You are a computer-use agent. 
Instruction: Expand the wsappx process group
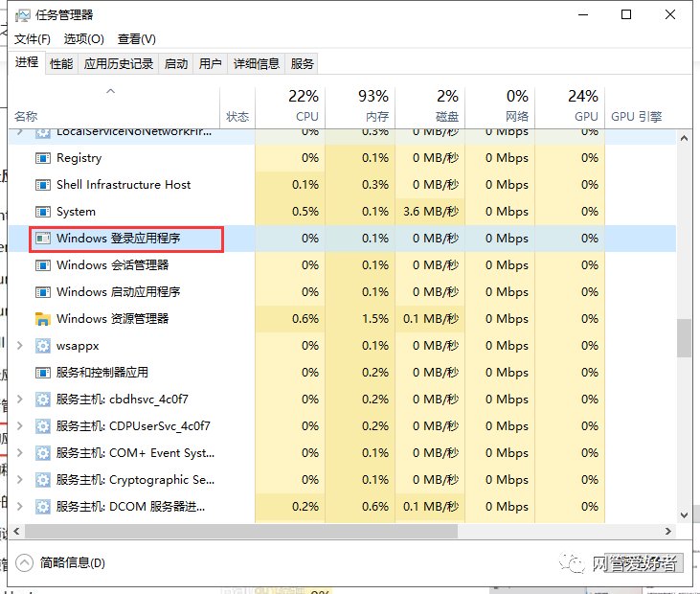20,346
